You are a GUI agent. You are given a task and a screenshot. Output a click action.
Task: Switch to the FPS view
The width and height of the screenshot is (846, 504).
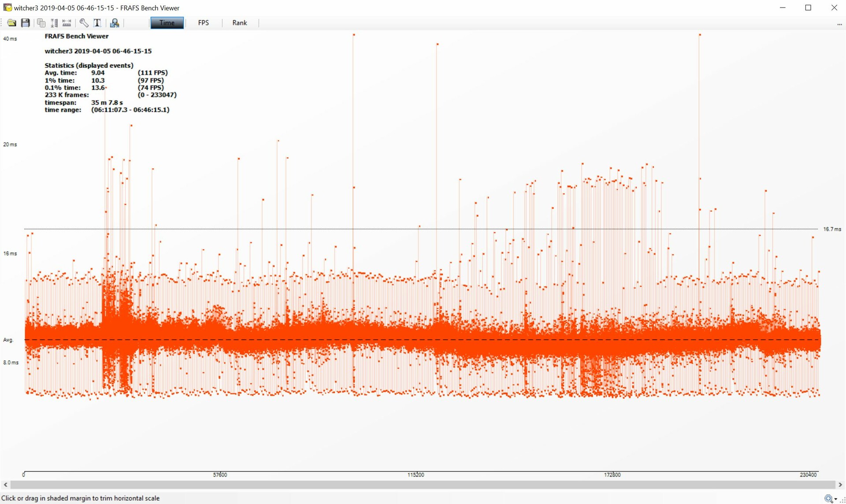click(203, 23)
